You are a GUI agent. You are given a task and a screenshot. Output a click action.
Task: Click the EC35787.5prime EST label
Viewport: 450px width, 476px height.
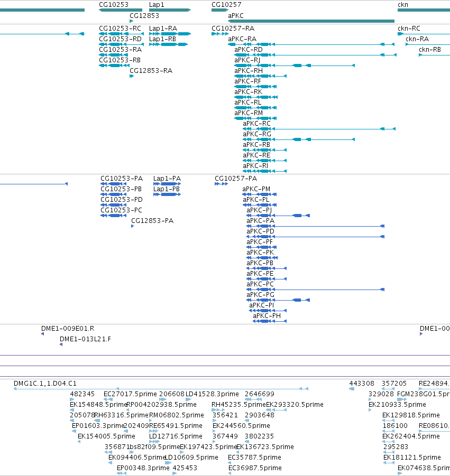pyautogui.click(x=255, y=458)
